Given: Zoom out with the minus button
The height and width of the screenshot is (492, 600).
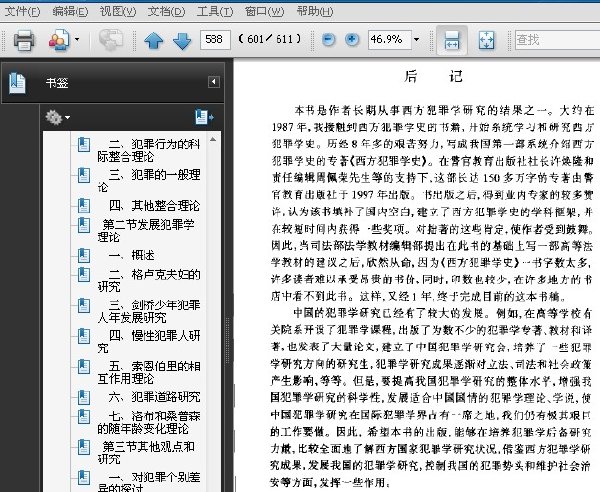Looking at the screenshot, I should pyautogui.click(x=328, y=39).
